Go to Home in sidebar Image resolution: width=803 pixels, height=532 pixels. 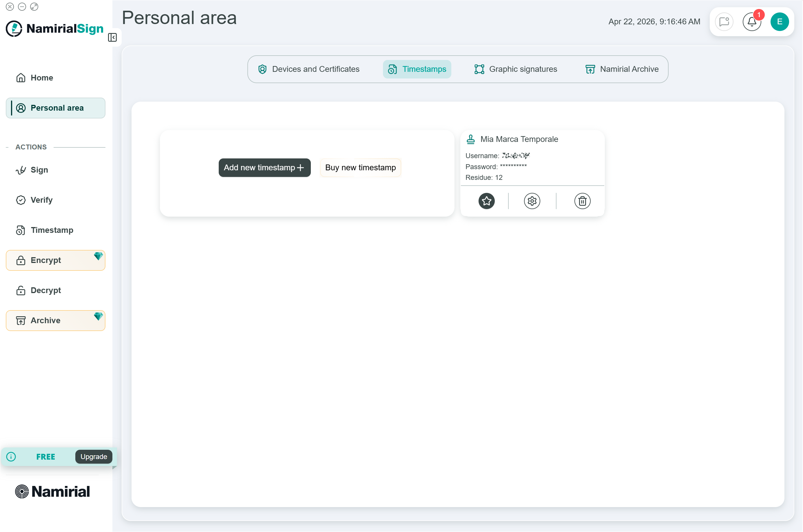(42, 78)
